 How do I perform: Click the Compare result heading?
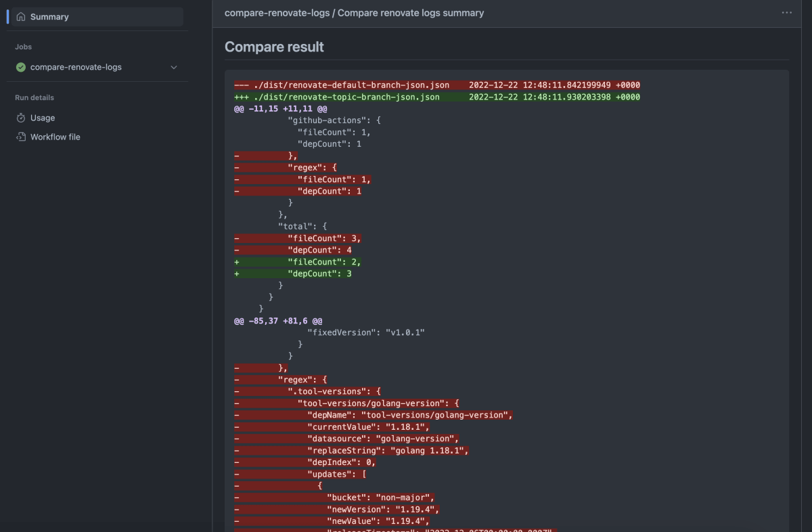pyautogui.click(x=274, y=47)
